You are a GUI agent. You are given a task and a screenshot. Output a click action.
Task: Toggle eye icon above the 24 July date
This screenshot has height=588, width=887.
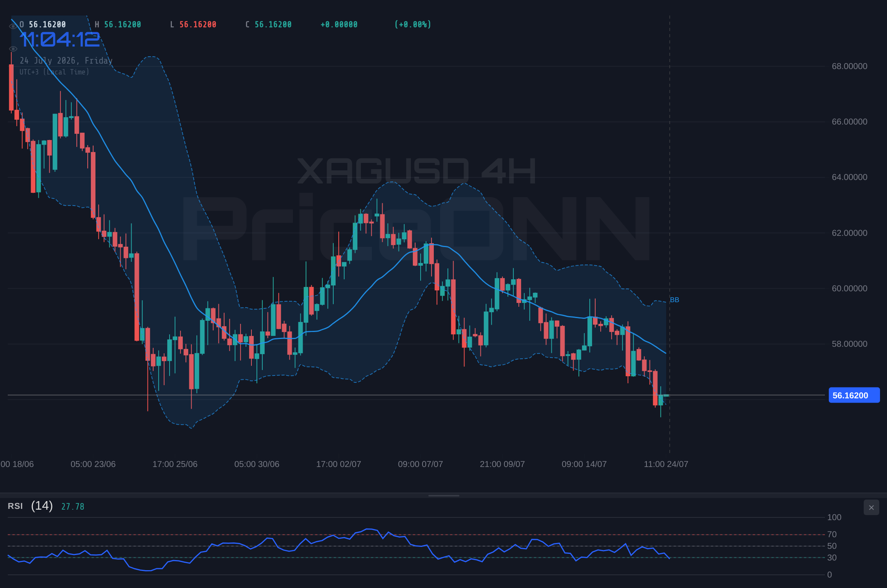coord(13,49)
